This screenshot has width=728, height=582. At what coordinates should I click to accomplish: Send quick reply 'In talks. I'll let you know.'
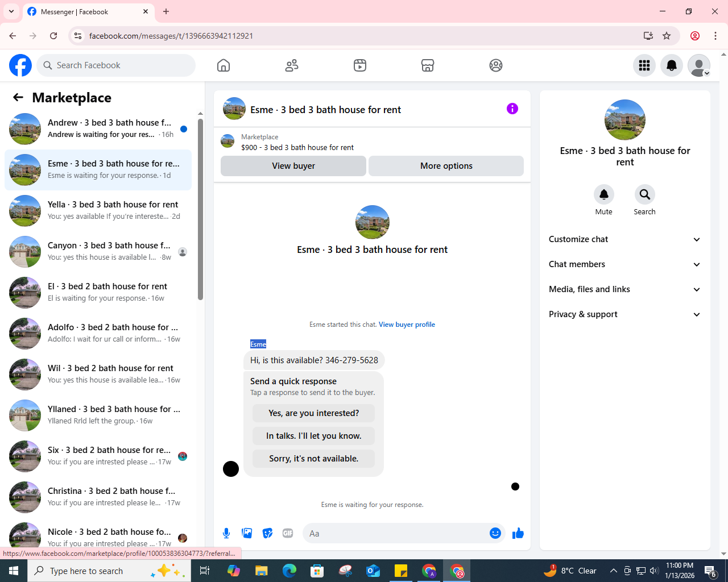(x=314, y=436)
